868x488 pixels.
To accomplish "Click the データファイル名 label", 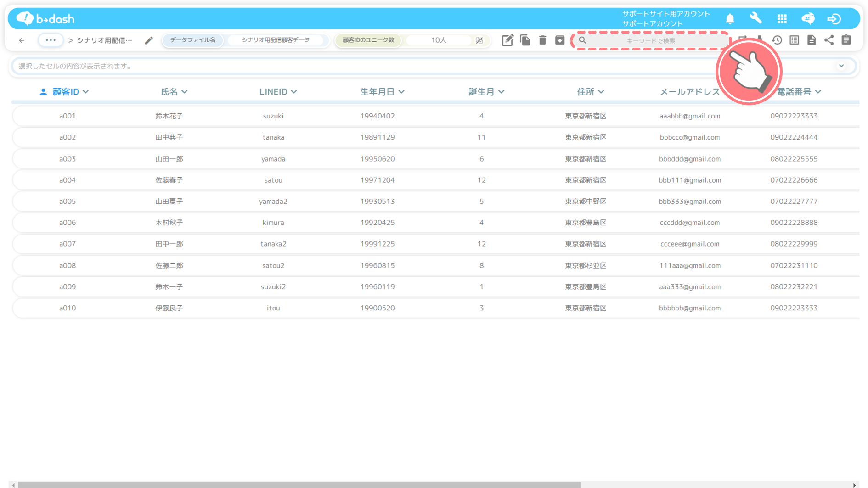I will pyautogui.click(x=193, y=40).
